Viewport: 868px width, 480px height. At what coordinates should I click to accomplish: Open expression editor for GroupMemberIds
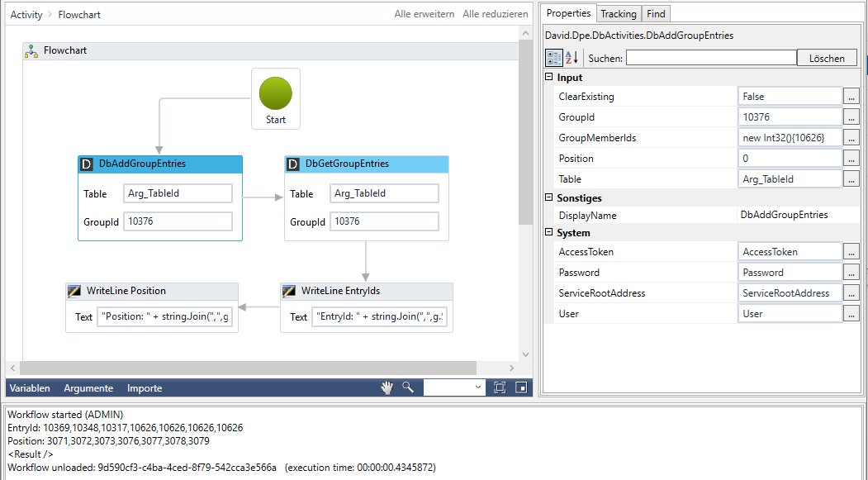click(851, 138)
